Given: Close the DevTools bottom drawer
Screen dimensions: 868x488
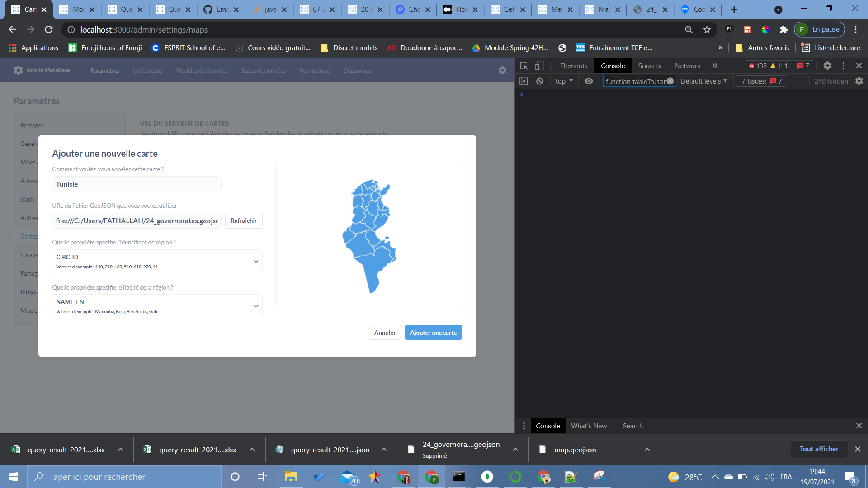Looking at the screenshot, I should [x=859, y=426].
